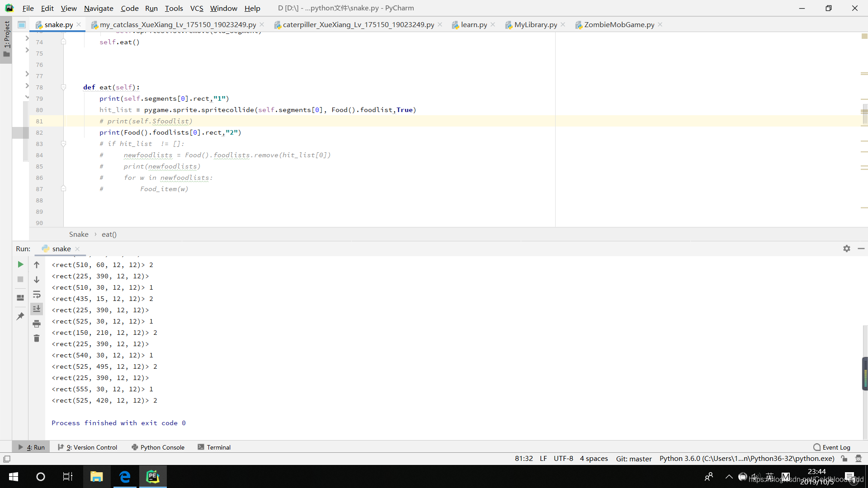The image size is (868, 488).
Task: Click Up the Stack Trace arrow
Action: (x=37, y=265)
